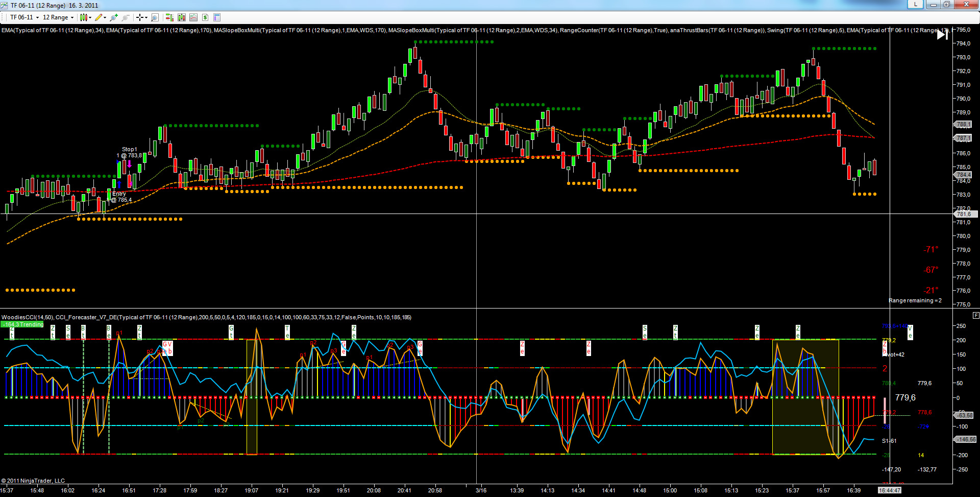Open the Indicators chart icon
980x497 pixels.
pyautogui.click(x=193, y=17)
